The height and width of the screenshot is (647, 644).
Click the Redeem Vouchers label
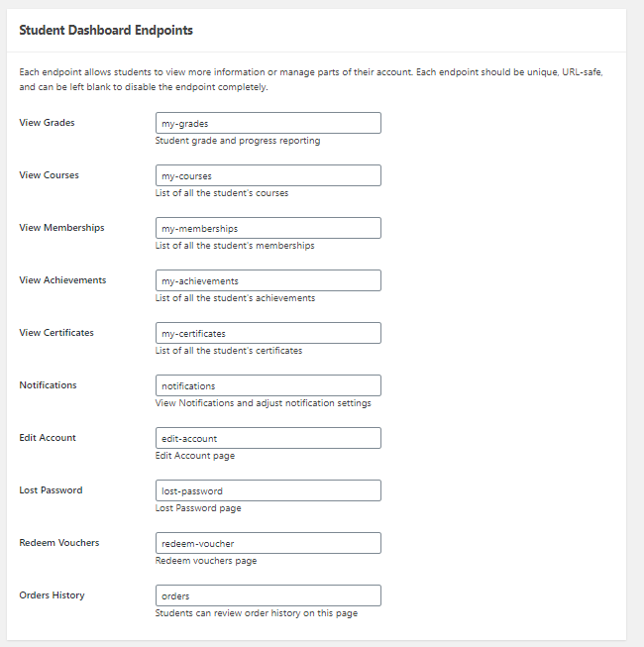[58, 543]
